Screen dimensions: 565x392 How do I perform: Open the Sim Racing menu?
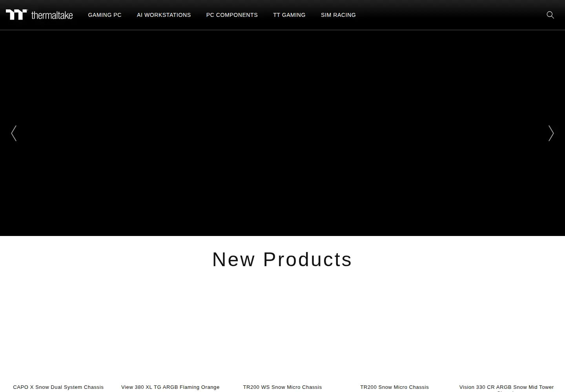(x=338, y=15)
